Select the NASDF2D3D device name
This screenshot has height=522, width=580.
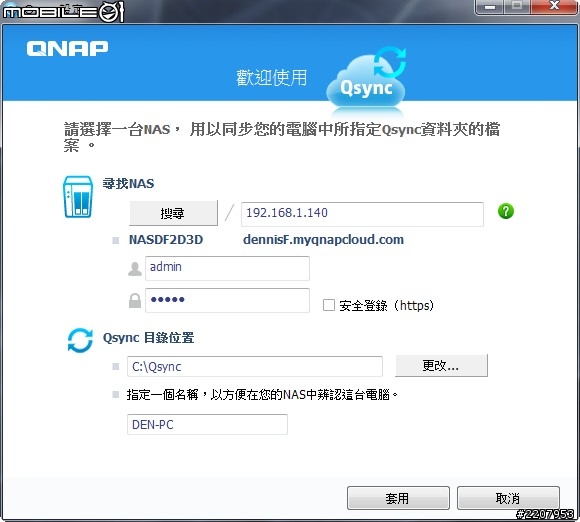[x=166, y=240]
